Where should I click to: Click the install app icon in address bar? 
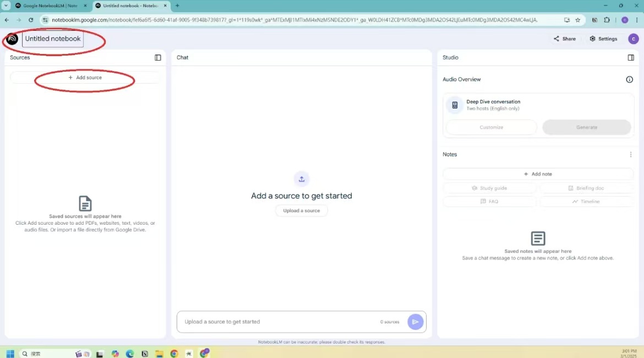pos(567,20)
